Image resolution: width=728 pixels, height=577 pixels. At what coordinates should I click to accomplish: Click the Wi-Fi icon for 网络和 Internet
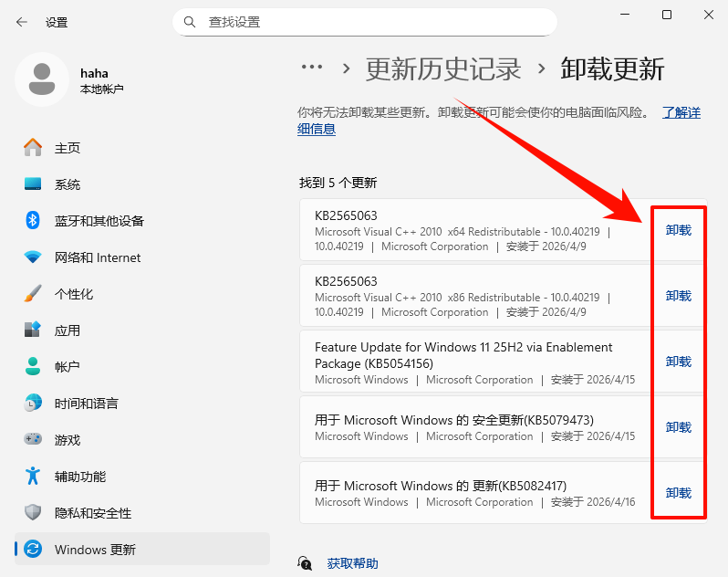[33, 257]
